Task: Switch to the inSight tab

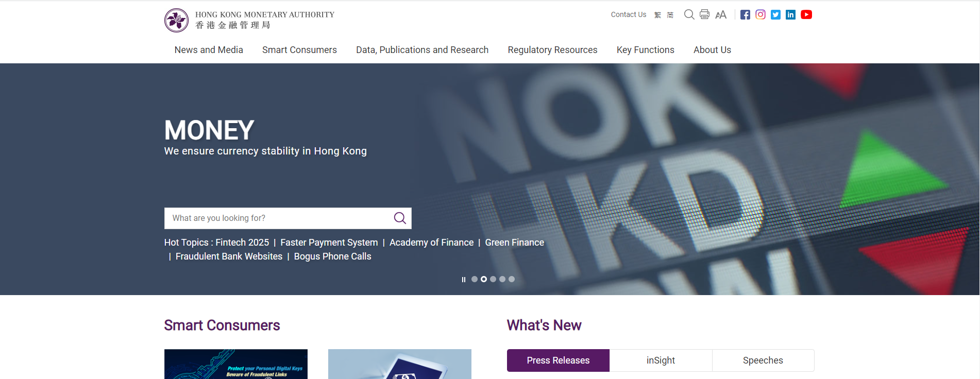Action: click(661, 360)
